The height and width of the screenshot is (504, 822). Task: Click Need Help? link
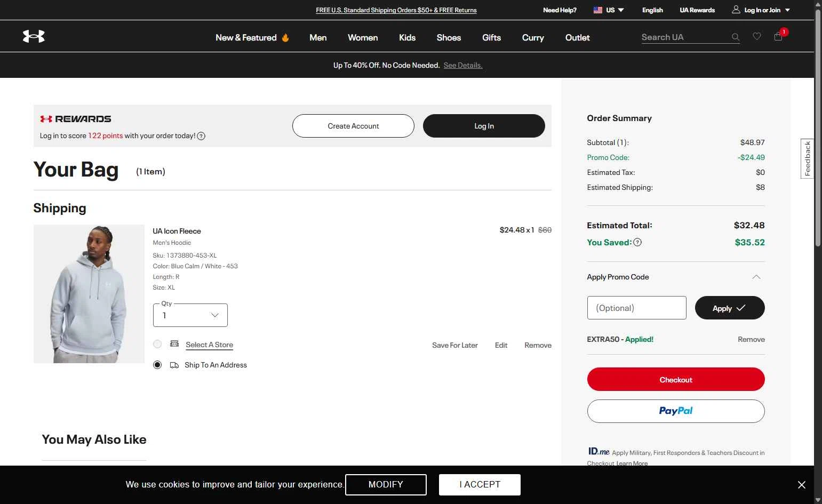pyautogui.click(x=560, y=10)
